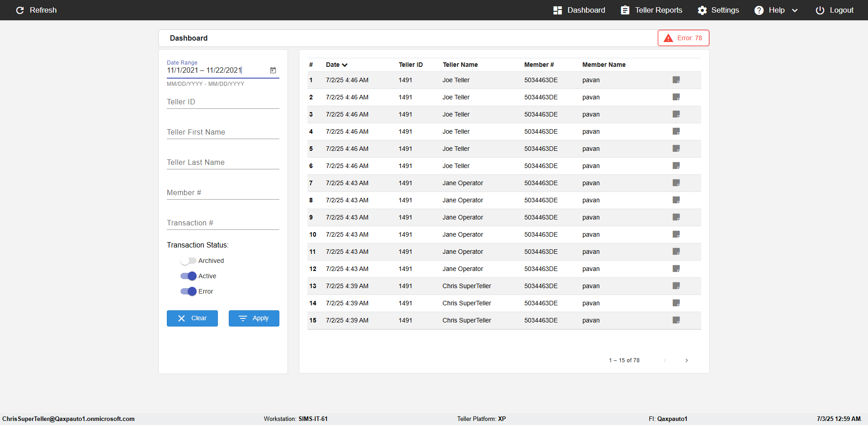Focus the Member # filter field
This screenshot has height=425, width=868.
pyautogui.click(x=223, y=193)
